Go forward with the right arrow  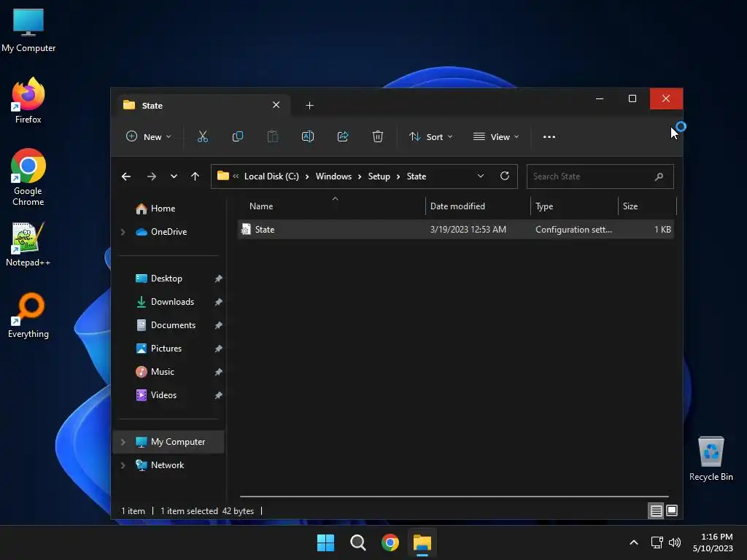pos(152,176)
